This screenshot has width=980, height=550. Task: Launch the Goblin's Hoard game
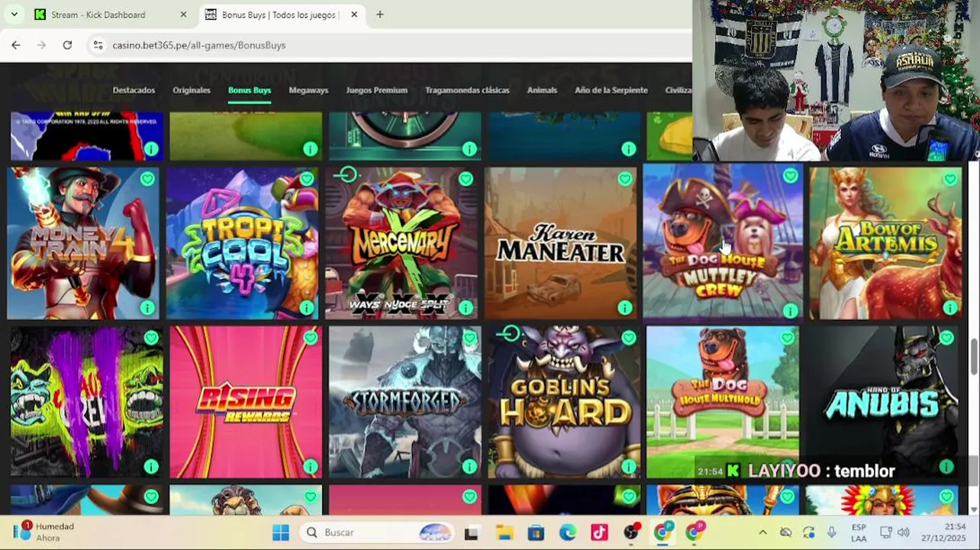coord(564,402)
